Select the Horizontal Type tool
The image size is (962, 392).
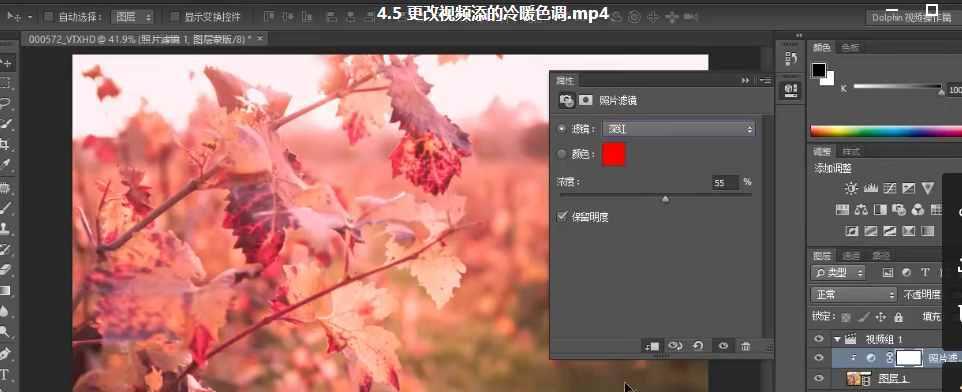pos(5,375)
